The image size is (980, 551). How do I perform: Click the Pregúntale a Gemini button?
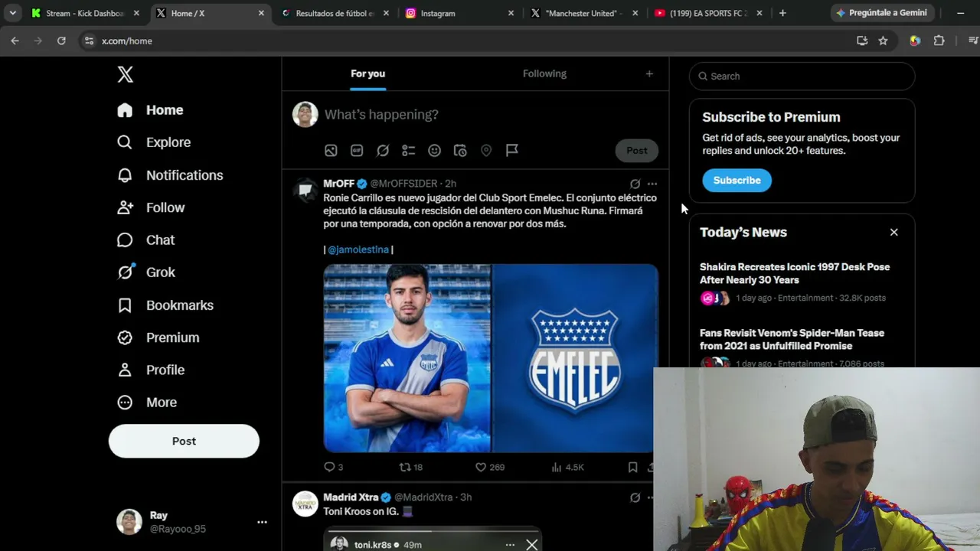point(881,13)
